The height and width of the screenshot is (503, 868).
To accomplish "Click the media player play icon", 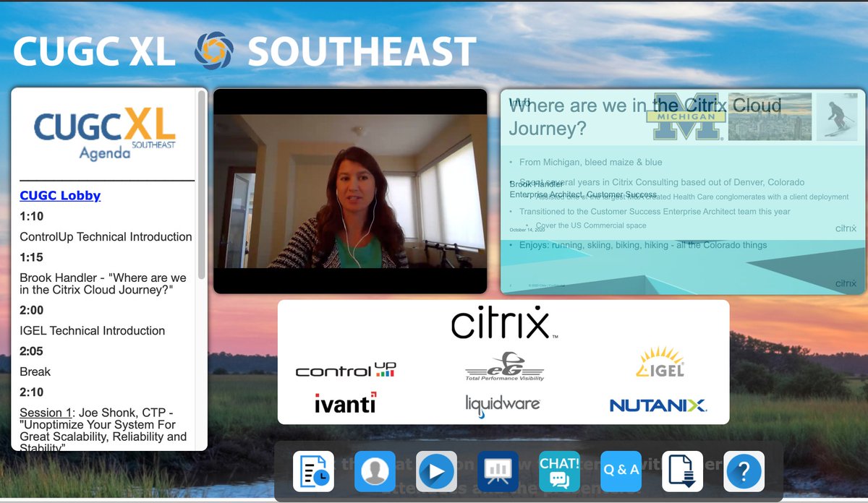I will coord(436,471).
